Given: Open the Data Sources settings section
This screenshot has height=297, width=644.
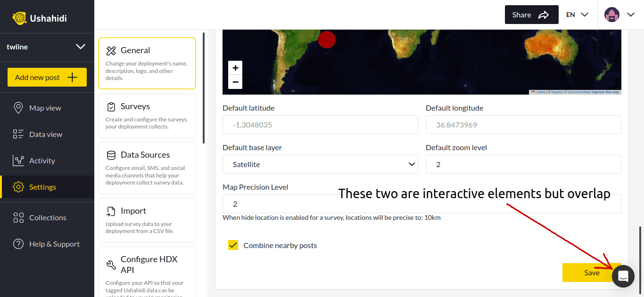Looking at the screenshot, I should pyautogui.click(x=147, y=168).
